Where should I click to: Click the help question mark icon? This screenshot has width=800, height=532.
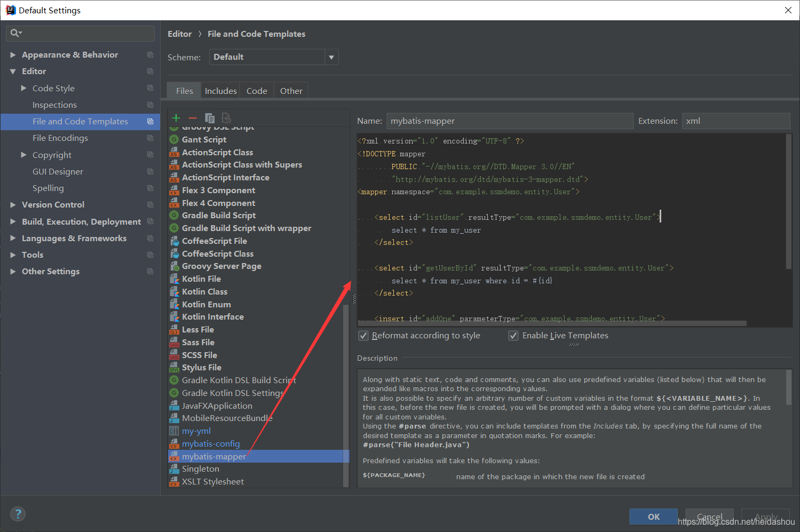18,514
